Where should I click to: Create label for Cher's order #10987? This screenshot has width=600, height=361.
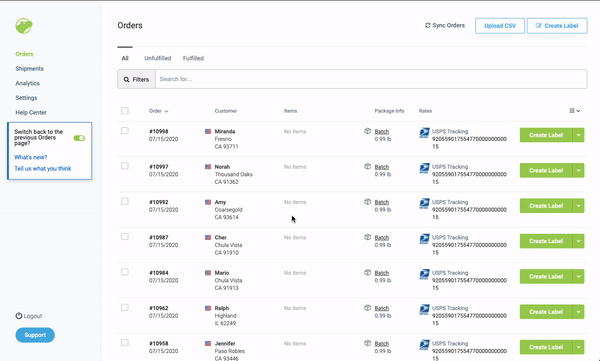[546, 241]
